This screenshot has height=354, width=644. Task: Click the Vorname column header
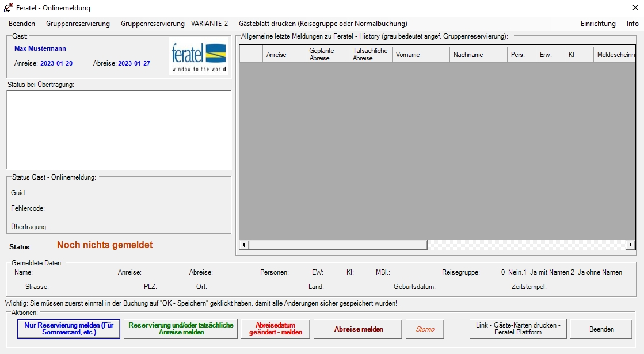pos(421,54)
